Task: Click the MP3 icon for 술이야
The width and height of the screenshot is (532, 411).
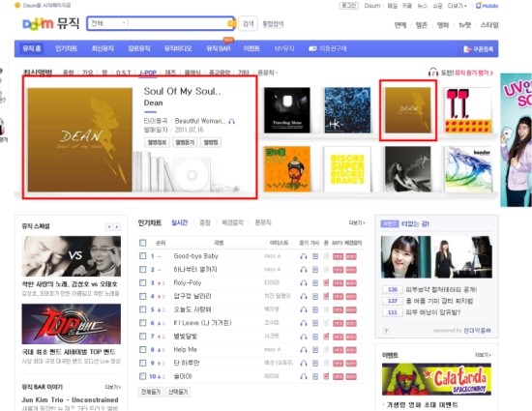Action: click(338, 377)
